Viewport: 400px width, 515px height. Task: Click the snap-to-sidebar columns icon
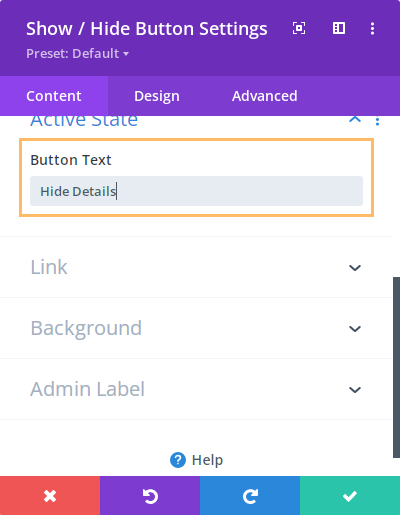(x=339, y=28)
